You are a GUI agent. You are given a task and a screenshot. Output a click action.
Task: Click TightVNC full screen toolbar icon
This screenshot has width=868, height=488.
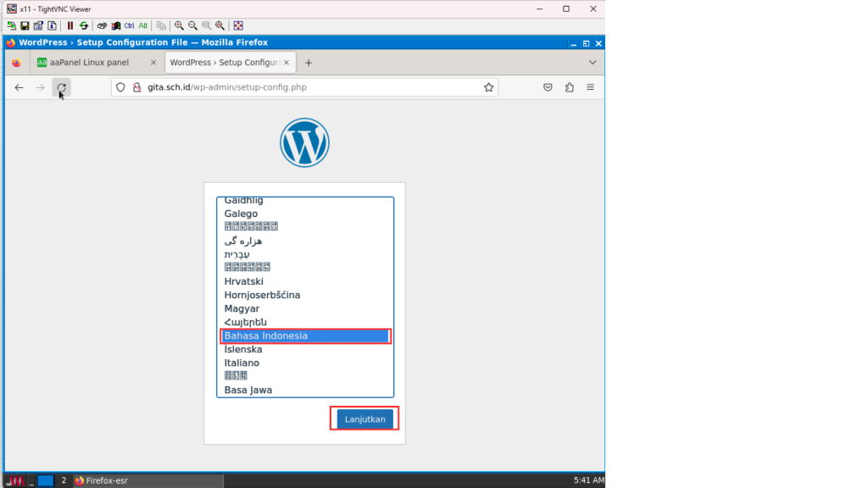[238, 25]
